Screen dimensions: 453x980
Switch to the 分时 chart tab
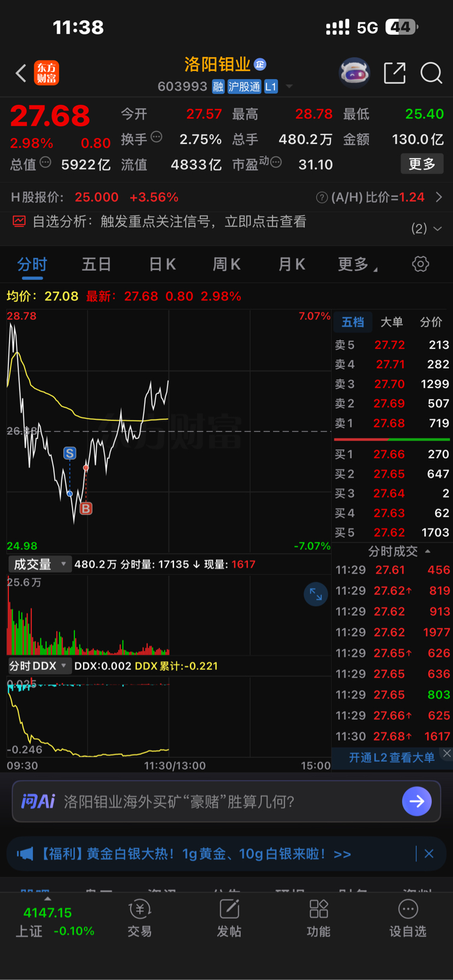pyautogui.click(x=32, y=264)
